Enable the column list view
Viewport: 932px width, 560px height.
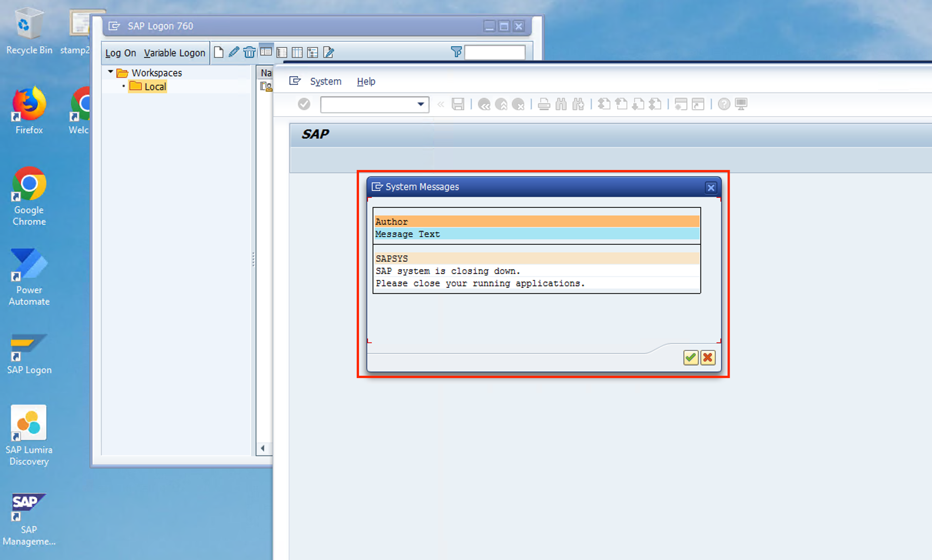click(297, 51)
